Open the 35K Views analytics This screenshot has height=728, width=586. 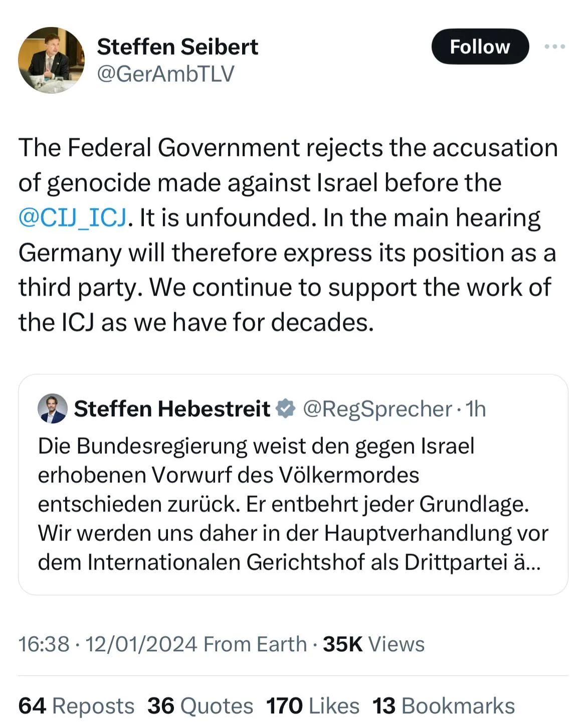[373, 644]
